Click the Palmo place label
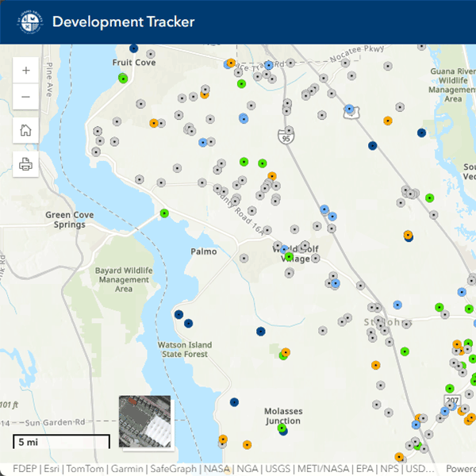The image size is (476, 476). [203, 251]
